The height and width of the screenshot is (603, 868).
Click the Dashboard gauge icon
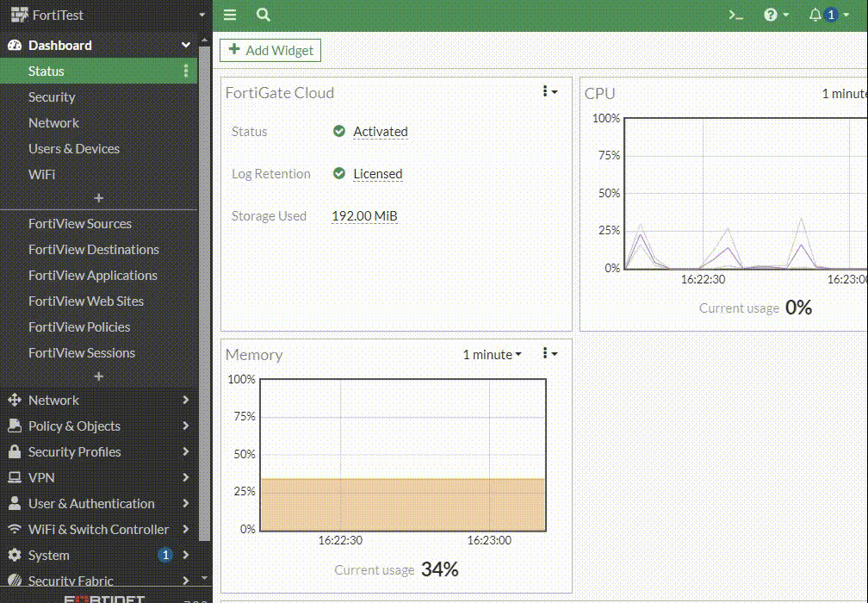coord(15,46)
